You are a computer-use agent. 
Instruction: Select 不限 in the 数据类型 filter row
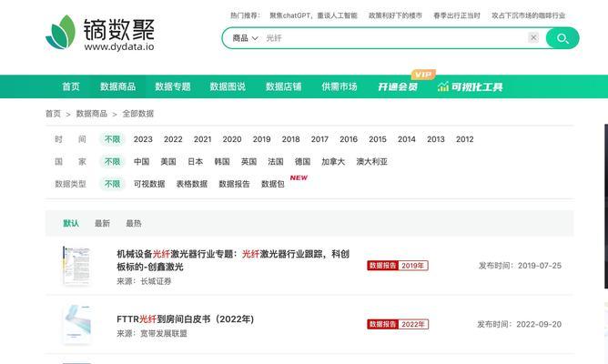click(x=113, y=184)
